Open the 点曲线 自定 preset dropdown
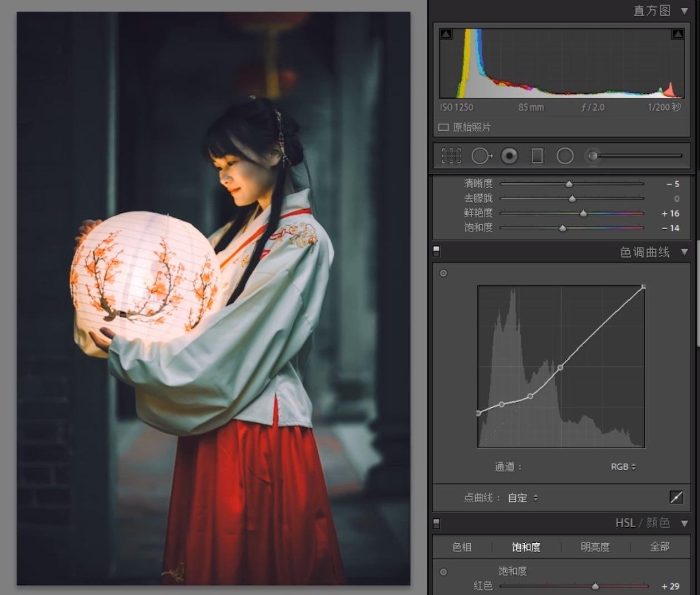This screenshot has height=595, width=700. [x=523, y=498]
